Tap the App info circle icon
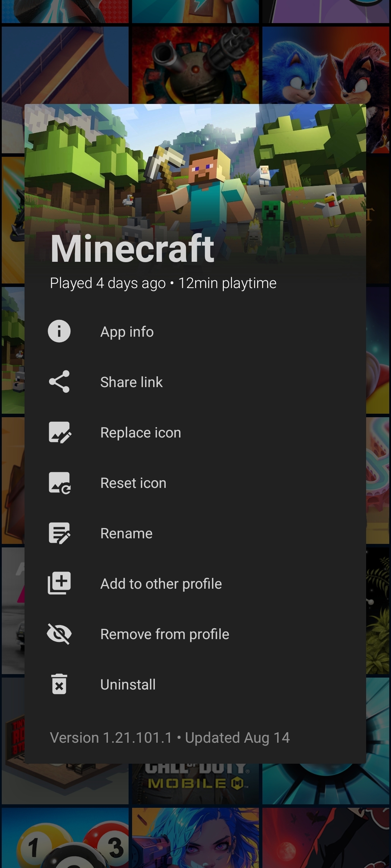 pyautogui.click(x=59, y=331)
